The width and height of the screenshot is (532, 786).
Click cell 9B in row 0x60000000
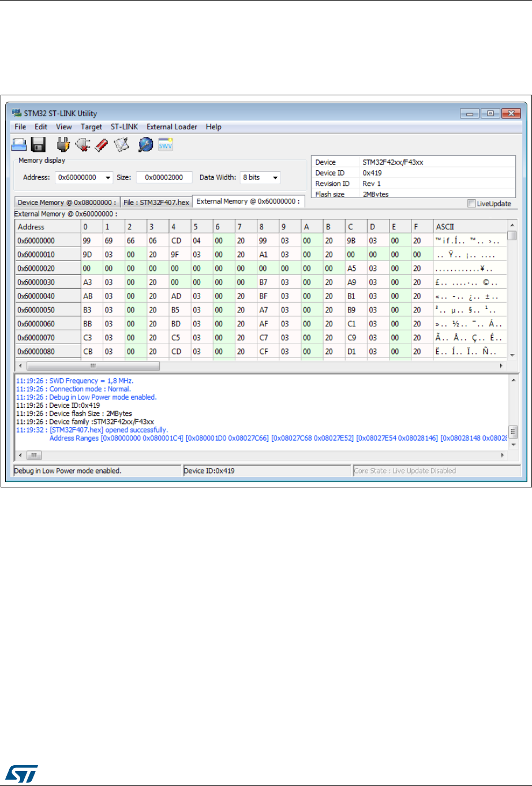point(355,240)
